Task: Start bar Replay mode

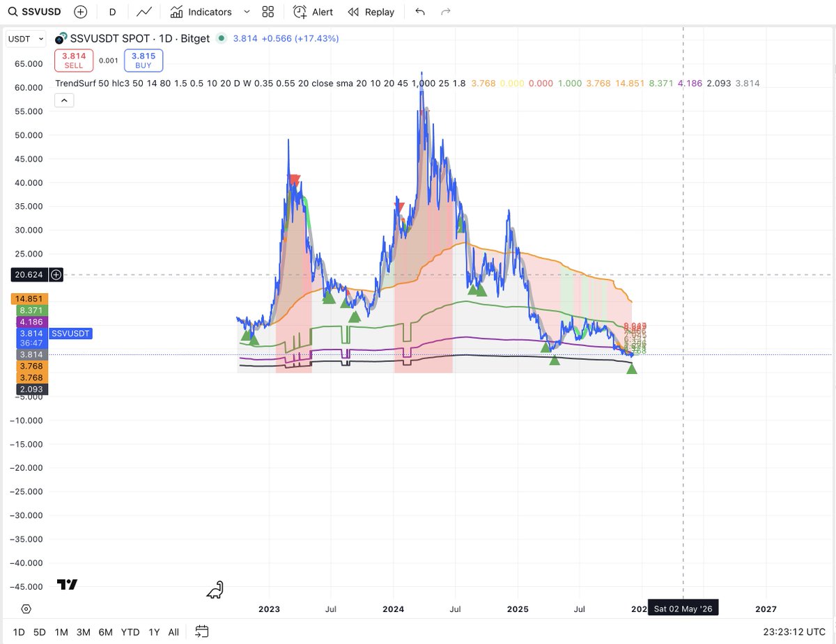Action: pos(371,12)
